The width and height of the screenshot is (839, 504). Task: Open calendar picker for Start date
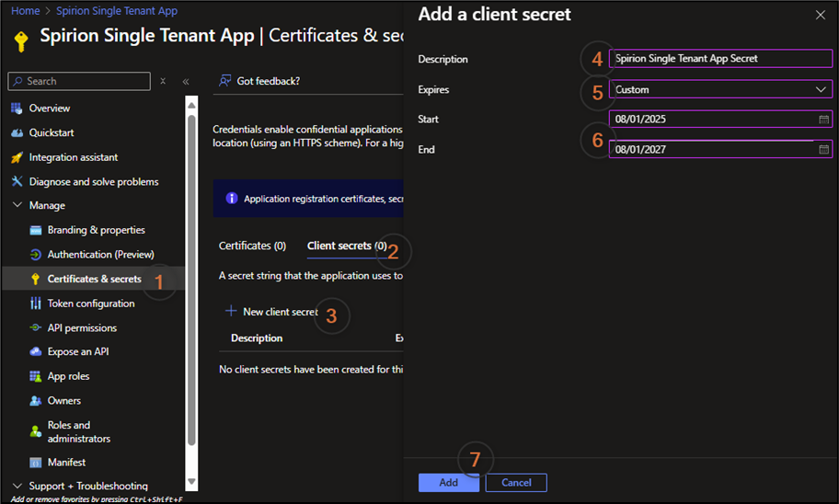tap(823, 120)
